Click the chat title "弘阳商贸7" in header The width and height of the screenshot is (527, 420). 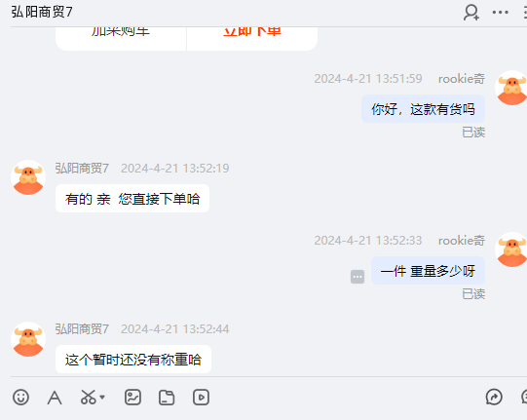(x=42, y=12)
